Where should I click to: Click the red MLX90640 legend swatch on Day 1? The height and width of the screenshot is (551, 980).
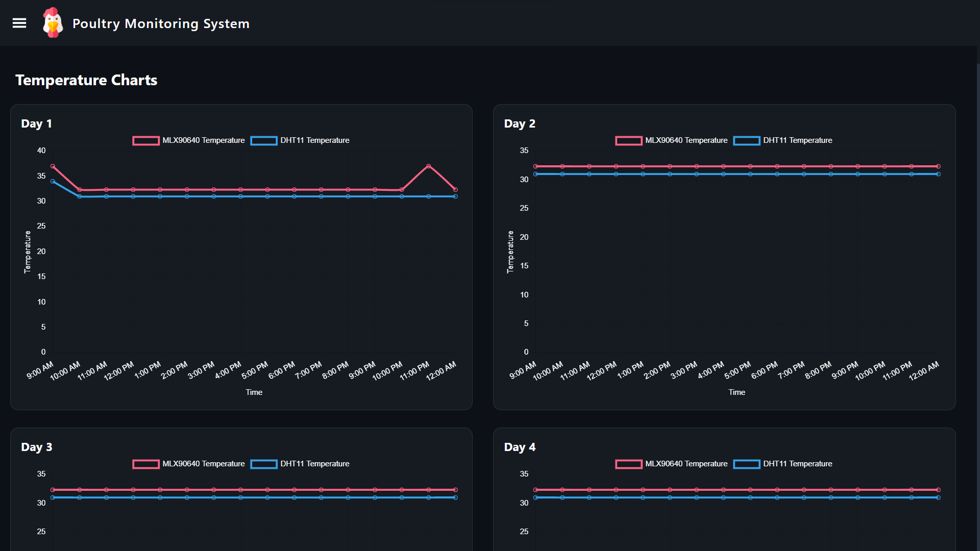coord(145,141)
